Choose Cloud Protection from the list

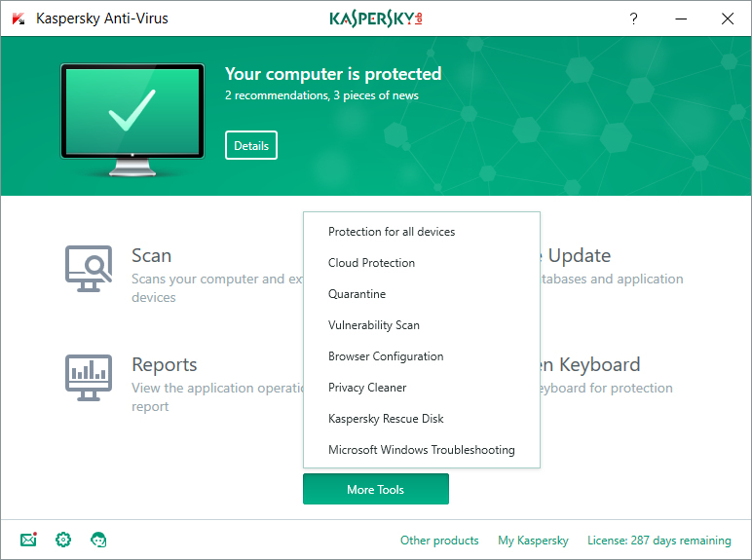371,263
